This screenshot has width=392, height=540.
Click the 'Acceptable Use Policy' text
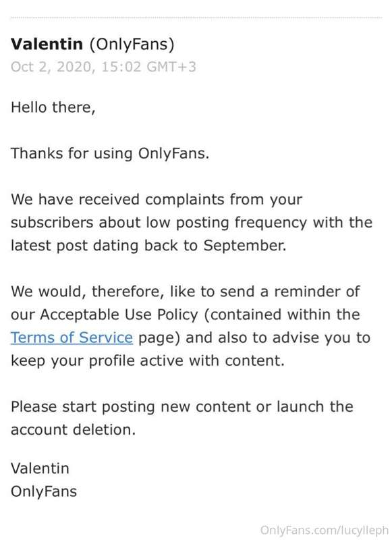119,315
